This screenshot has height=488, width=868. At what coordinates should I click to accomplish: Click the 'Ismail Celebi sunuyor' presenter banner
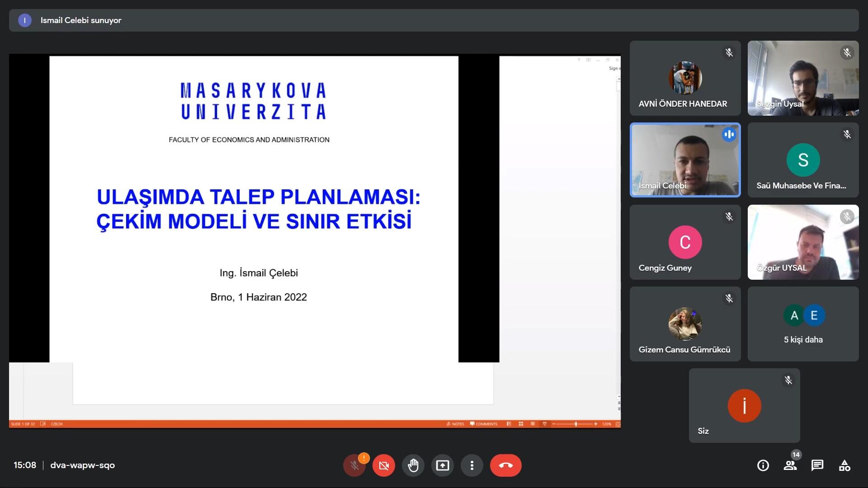[x=434, y=20]
